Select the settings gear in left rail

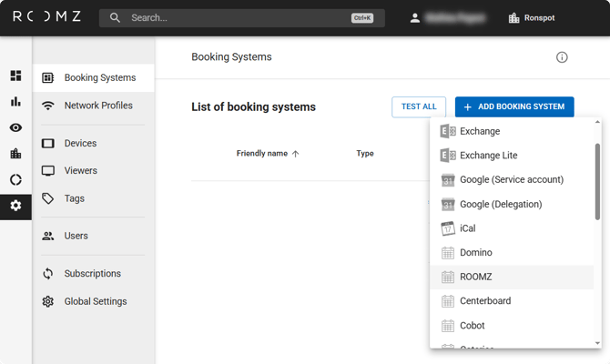15,206
